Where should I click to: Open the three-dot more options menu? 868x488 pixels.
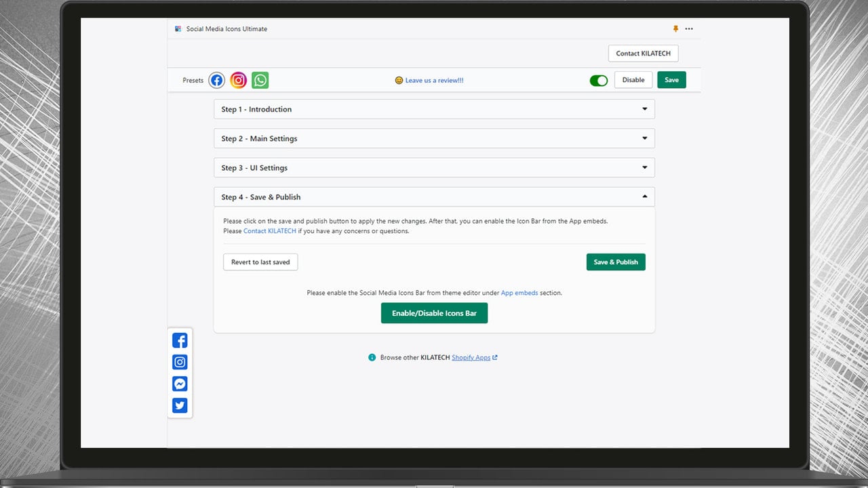coord(689,29)
